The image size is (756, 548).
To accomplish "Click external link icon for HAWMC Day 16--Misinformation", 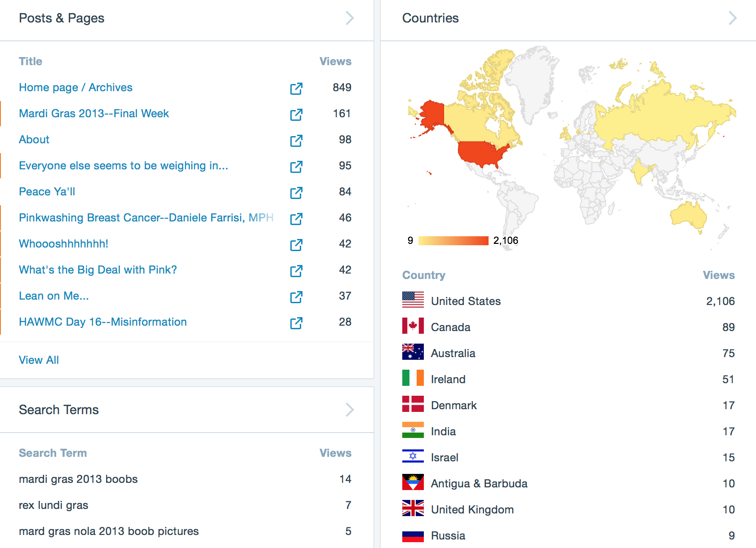I will [296, 323].
